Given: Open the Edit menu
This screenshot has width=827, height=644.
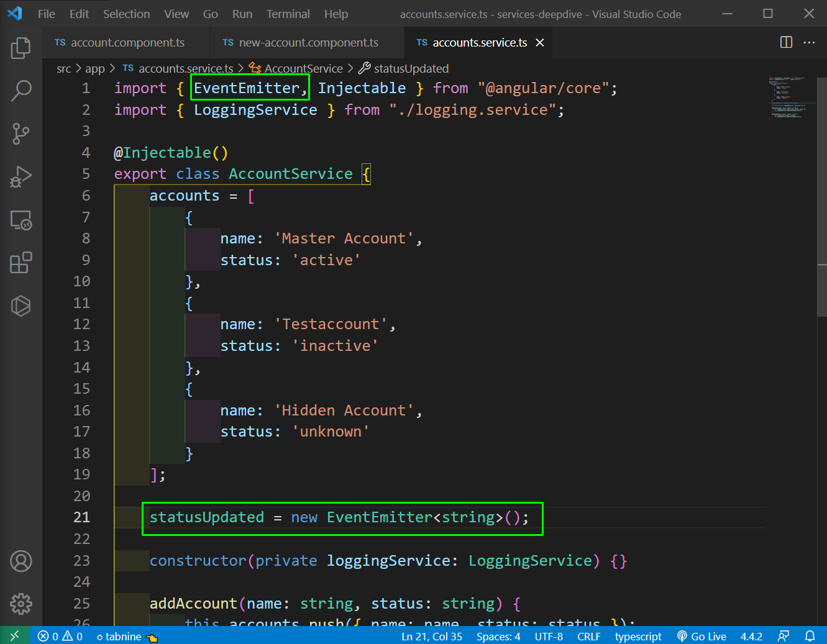Looking at the screenshot, I should point(79,14).
